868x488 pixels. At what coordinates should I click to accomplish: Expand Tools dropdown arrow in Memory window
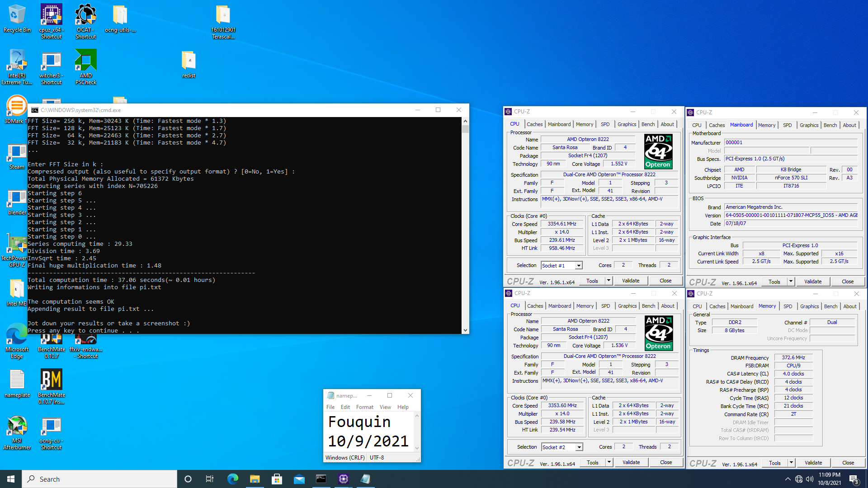(x=791, y=463)
